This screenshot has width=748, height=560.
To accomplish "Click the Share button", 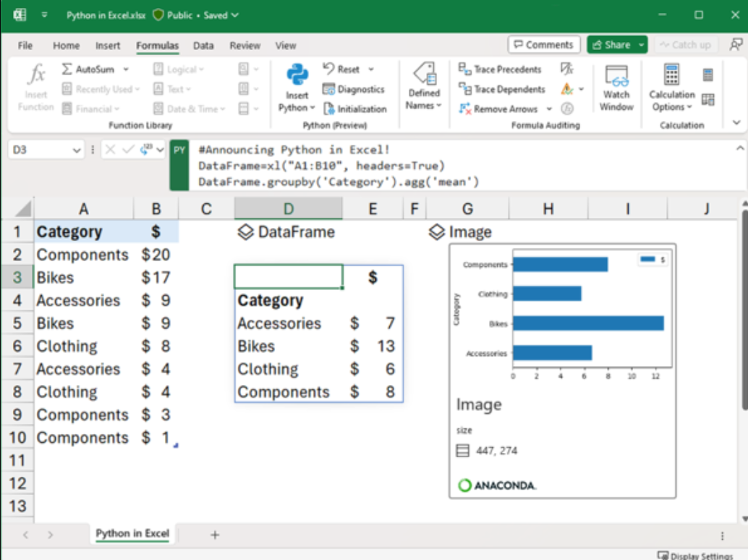I will point(612,45).
